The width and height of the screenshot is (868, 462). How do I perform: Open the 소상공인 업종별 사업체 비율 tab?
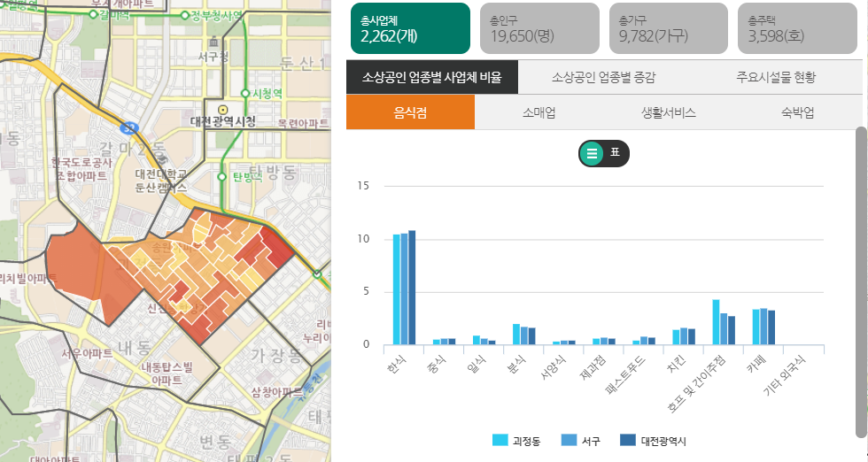click(432, 78)
